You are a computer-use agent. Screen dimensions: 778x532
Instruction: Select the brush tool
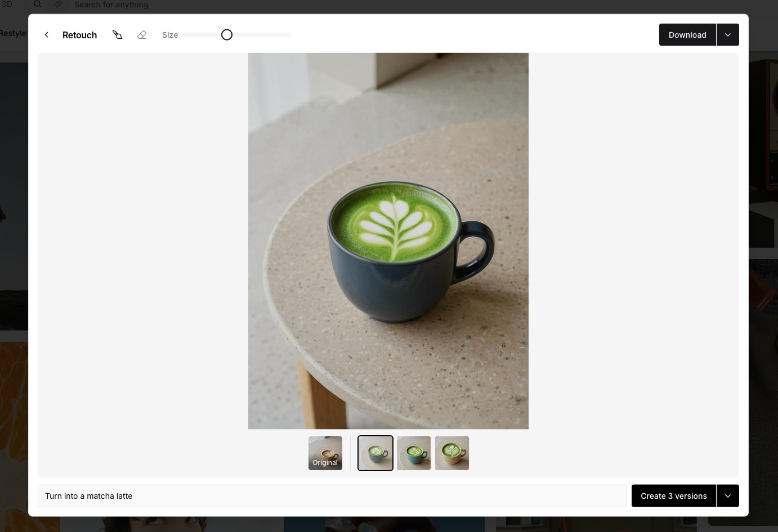(x=117, y=35)
